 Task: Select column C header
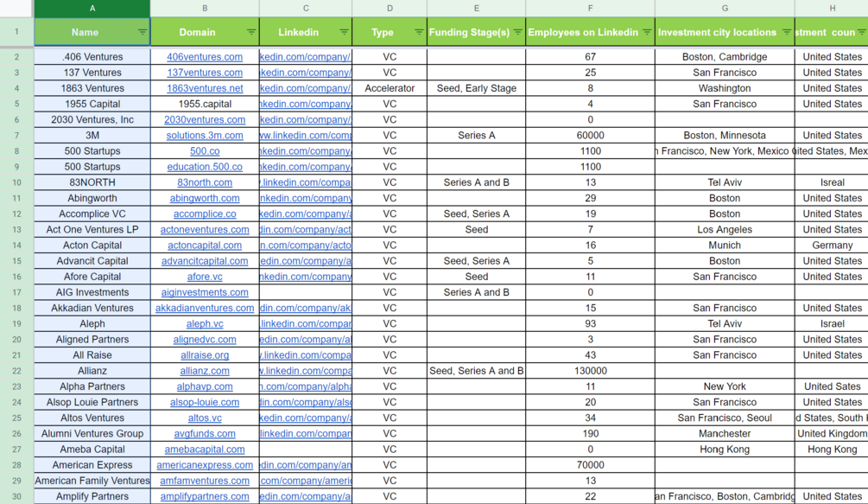point(306,9)
